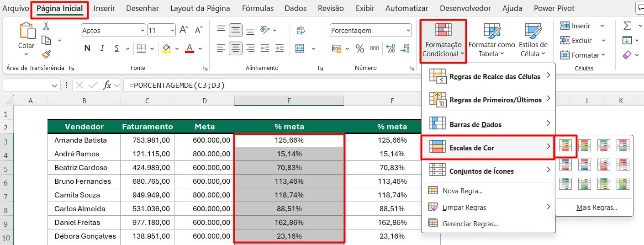
Task: Decrease font size with smaller A icon
Action: click(x=199, y=30)
